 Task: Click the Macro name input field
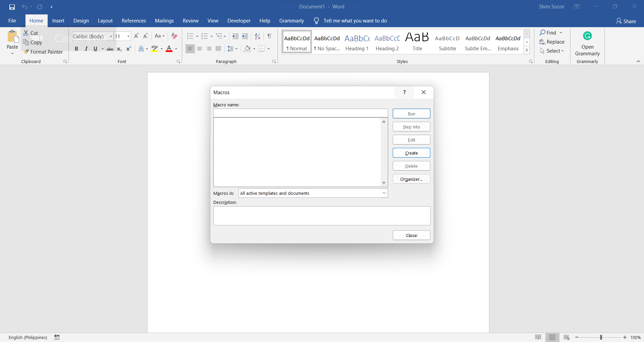(300, 113)
